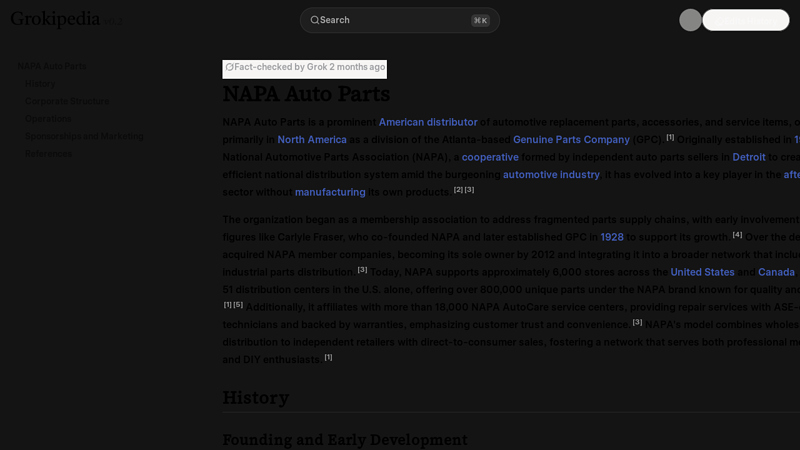Image resolution: width=800 pixels, height=450 pixels.
Task: Follow the 'Genuine Parts Company' link
Action: (x=571, y=140)
